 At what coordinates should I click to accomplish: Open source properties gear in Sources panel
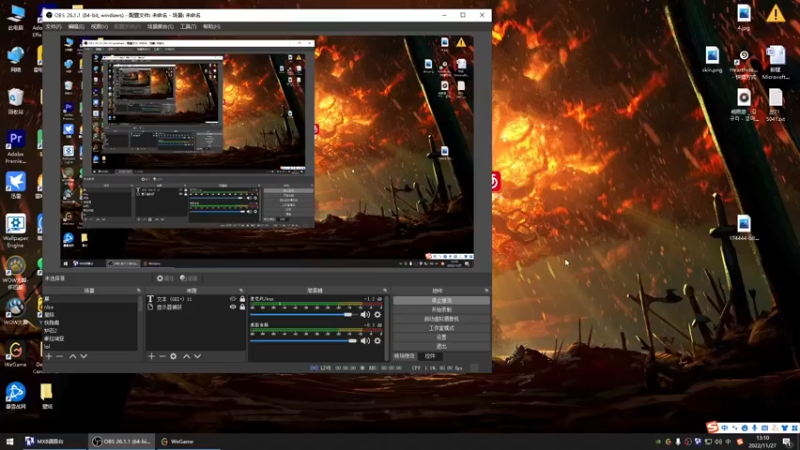[x=173, y=356]
